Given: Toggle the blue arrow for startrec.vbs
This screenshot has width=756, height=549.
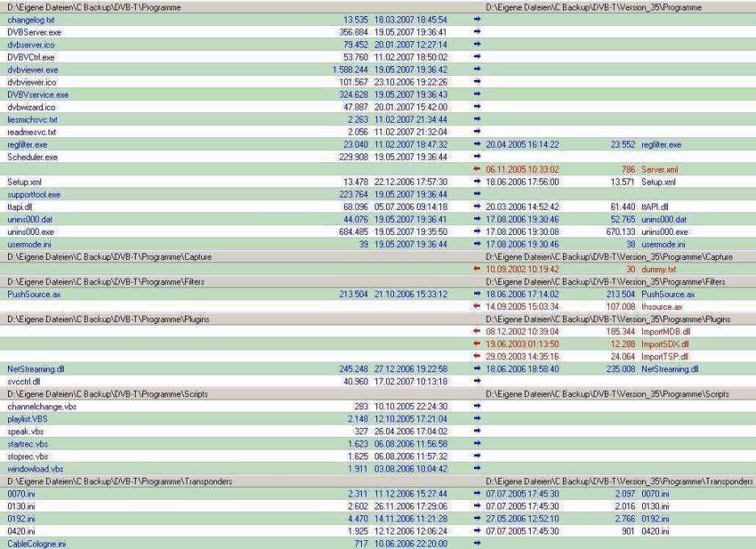Looking at the screenshot, I should [x=477, y=444].
